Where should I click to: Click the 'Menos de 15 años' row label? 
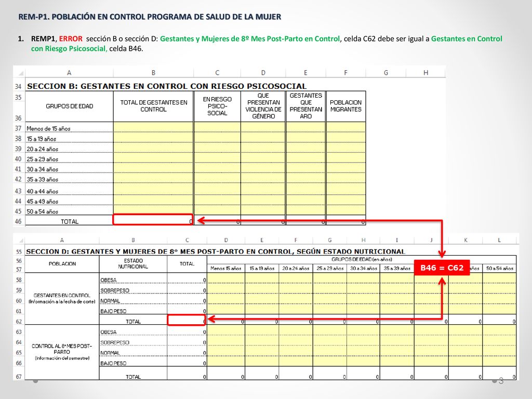click(48, 129)
